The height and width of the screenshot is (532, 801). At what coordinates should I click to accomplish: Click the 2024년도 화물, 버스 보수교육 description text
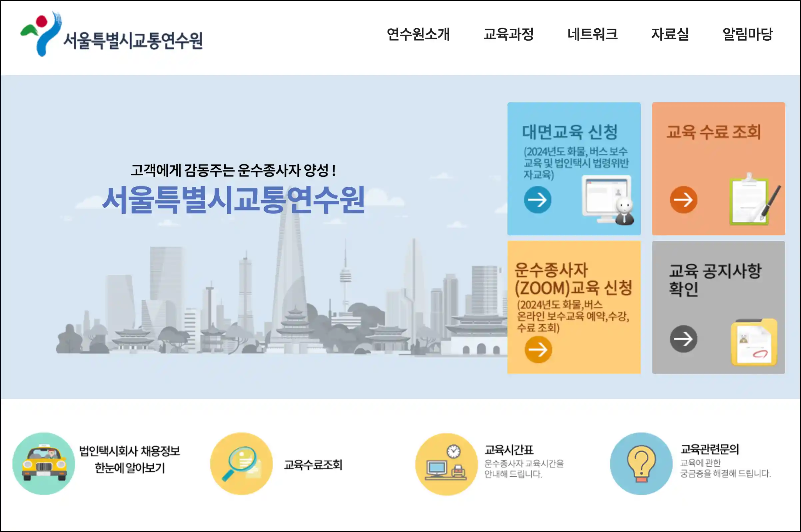pyautogui.click(x=576, y=163)
